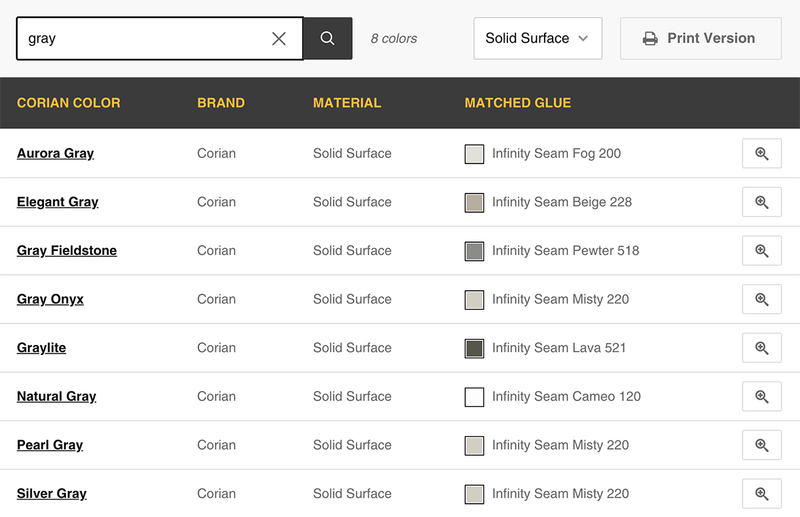800x517 pixels.
Task: Magnify the Gray Onyx row
Action: (x=761, y=299)
